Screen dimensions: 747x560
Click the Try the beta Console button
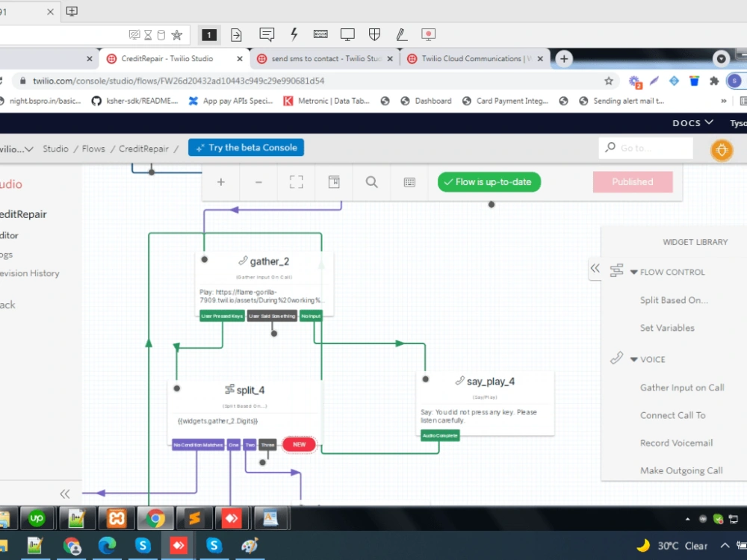click(x=246, y=147)
